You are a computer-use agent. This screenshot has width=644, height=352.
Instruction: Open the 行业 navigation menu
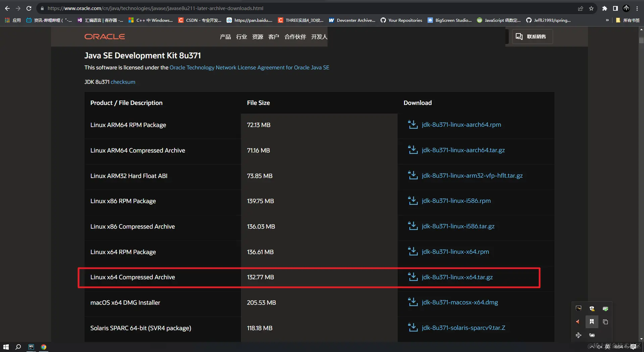(242, 37)
